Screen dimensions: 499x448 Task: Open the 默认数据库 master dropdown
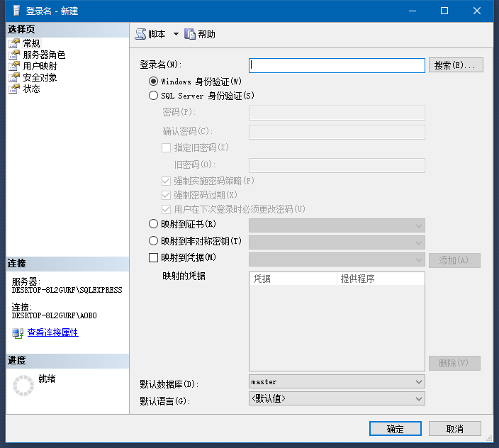tap(337, 381)
